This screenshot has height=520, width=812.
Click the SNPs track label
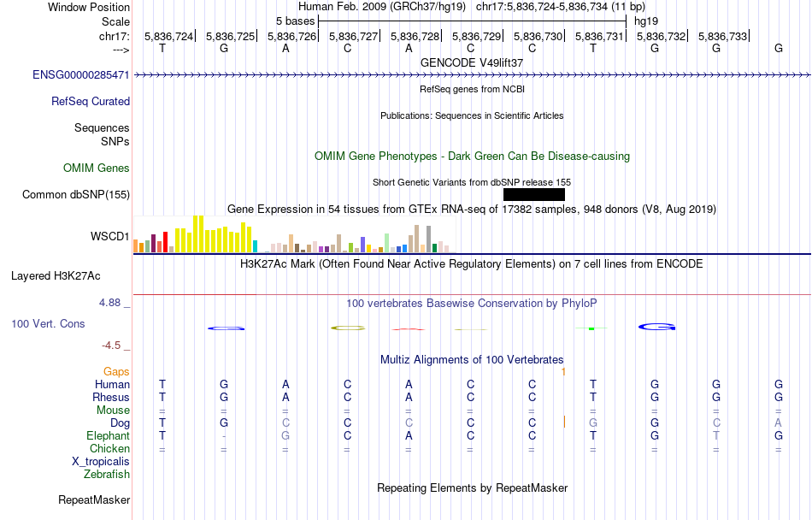[x=115, y=141]
